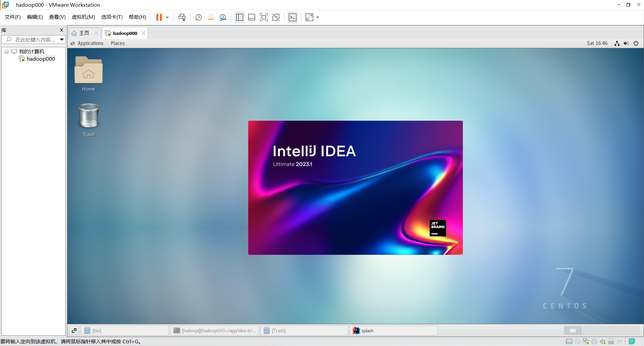Collapse the 我的计算机 tree node
644x346 pixels.
click(x=6, y=51)
